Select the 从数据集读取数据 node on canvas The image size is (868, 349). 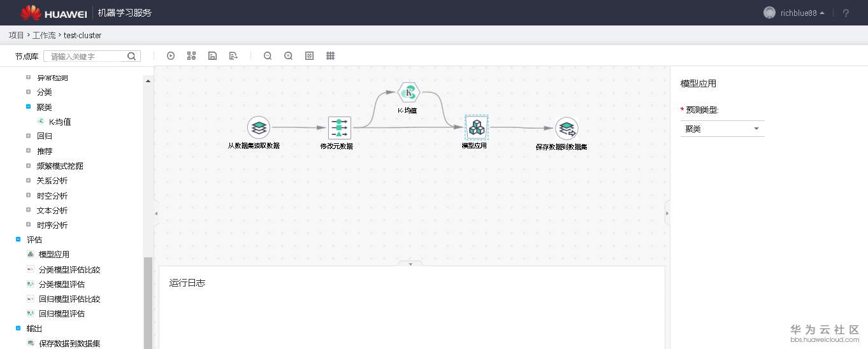pos(258,127)
